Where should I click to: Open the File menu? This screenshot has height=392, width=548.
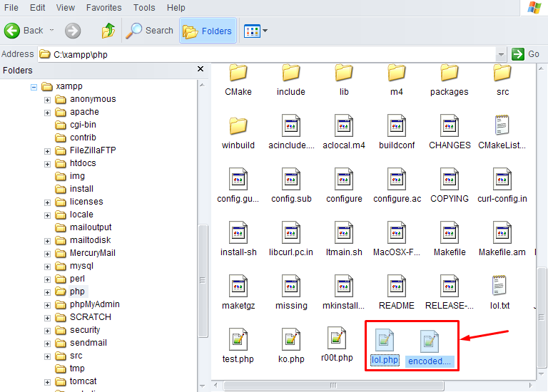point(11,7)
